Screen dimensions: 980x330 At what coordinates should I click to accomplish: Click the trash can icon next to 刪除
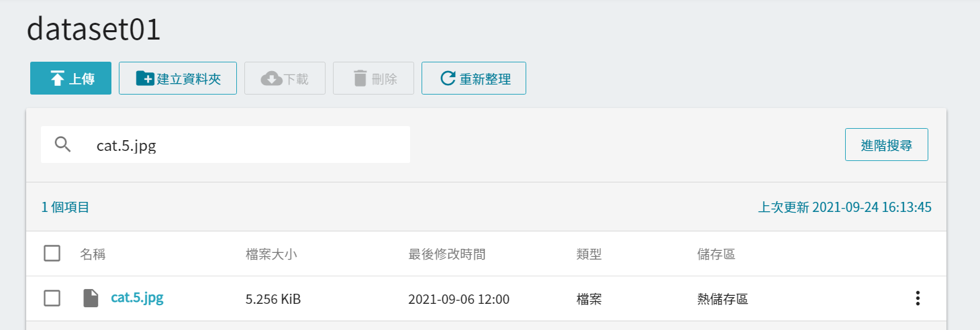[360, 78]
